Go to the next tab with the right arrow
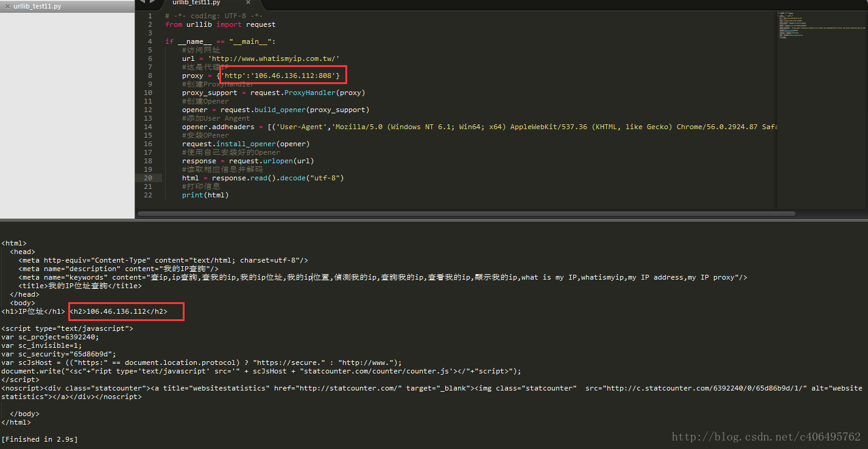 pos(153,2)
